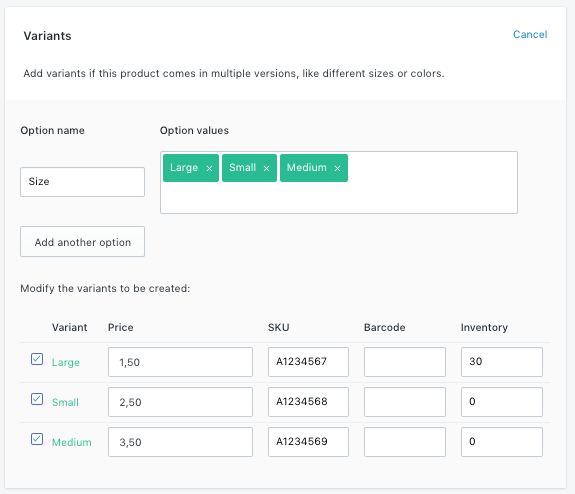Viewport: 575px width, 494px height.
Task: Click the Price column header
Action: click(120, 327)
